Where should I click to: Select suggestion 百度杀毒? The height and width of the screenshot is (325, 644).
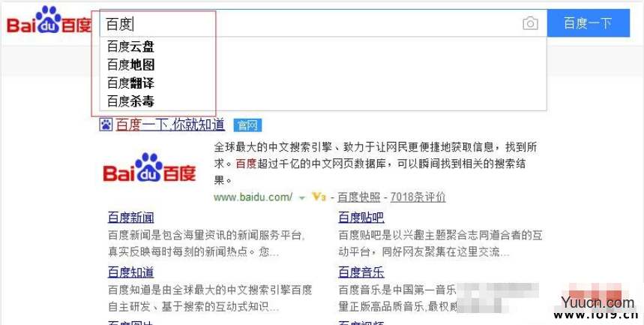pos(130,101)
